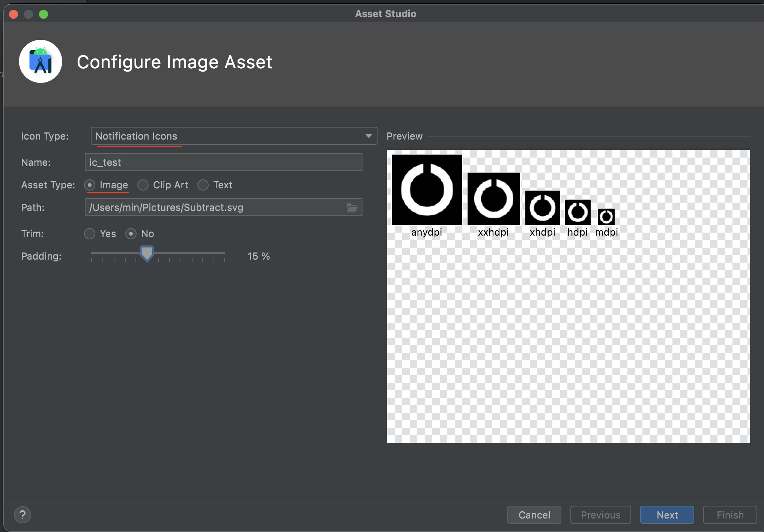This screenshot has width=764, height=532.
Task: Click the Next button
Action: (667, 515)
